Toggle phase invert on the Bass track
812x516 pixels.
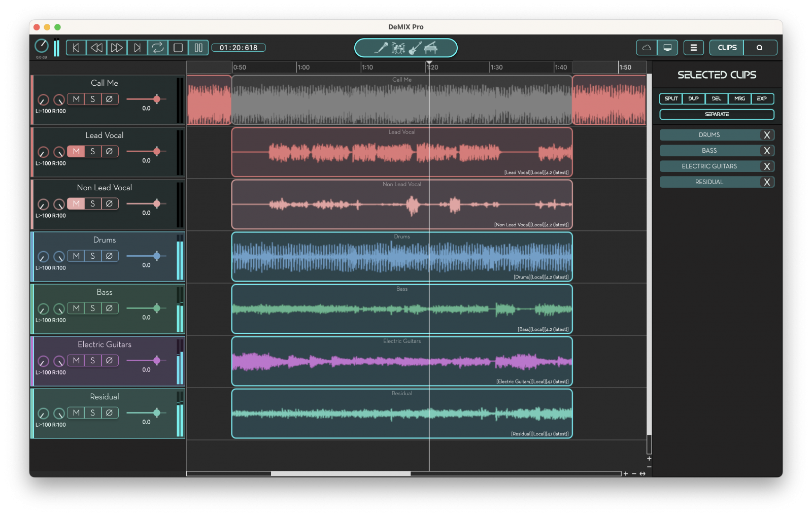click(x=109, y=308)
